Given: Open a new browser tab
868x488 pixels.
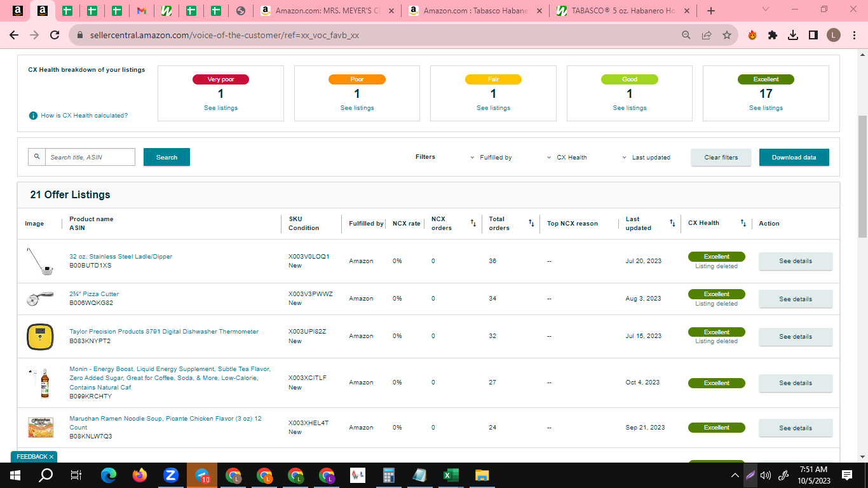Looking at the screenshot, I should pyautogui.click(x=711, y=11).
